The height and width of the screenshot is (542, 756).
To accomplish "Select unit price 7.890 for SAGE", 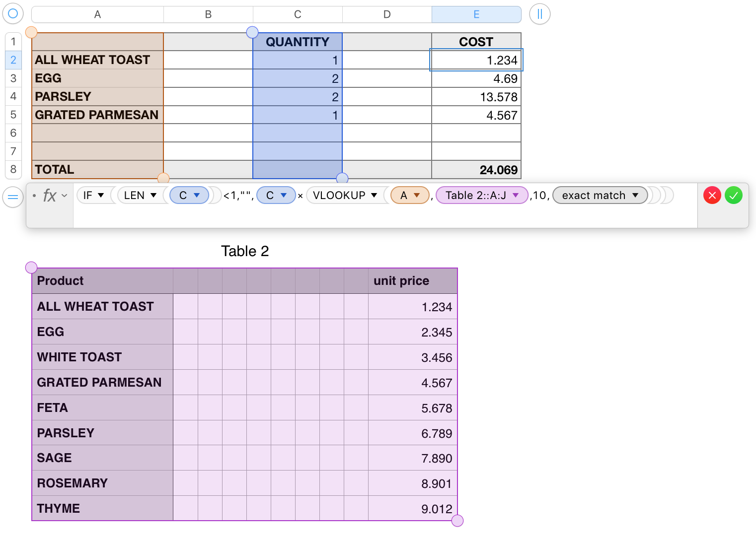I will tap(413, 458).
